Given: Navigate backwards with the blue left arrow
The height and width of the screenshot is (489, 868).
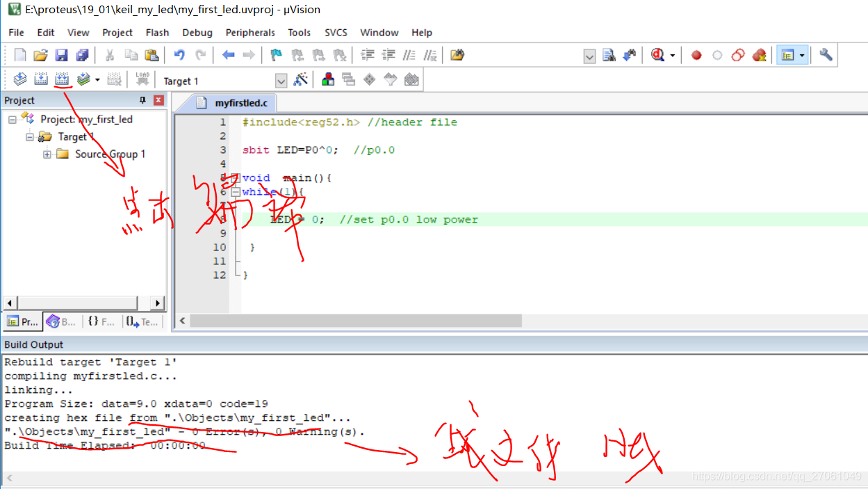Looking at the screenshot, I should tap(228, 55).
